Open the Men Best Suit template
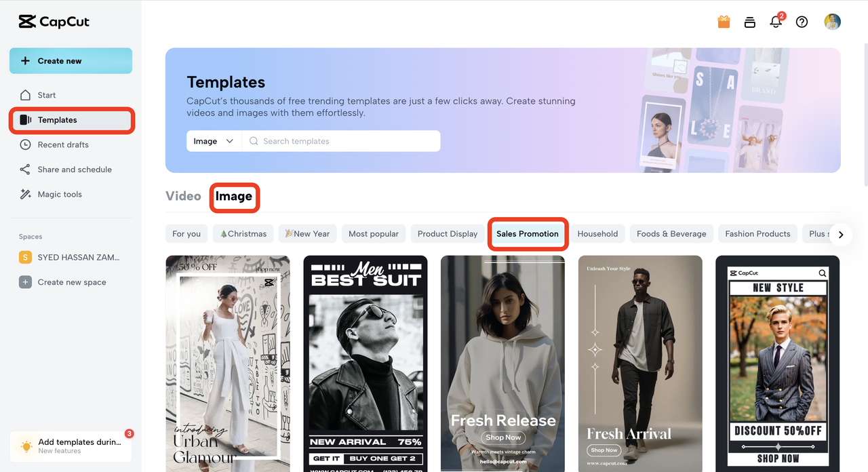Viewport: 868px width, 472px height. [366, 363]
